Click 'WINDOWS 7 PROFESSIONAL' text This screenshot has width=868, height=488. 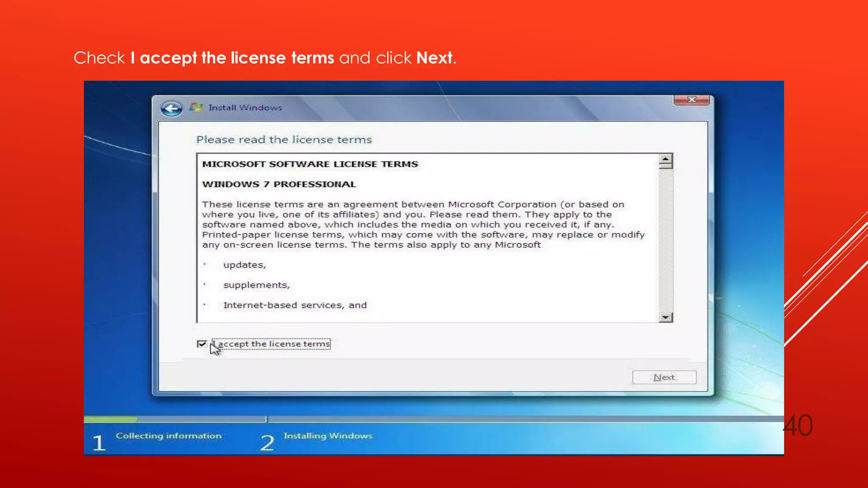coord(279,184)
